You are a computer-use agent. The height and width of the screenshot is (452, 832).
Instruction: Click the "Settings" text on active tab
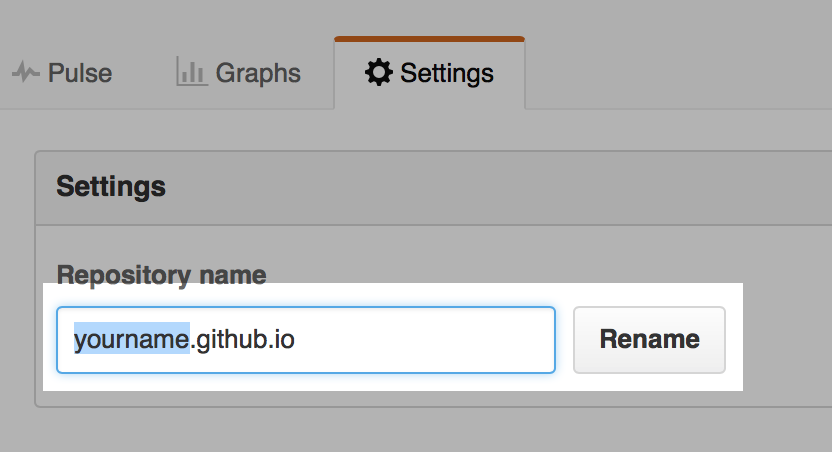447,73
